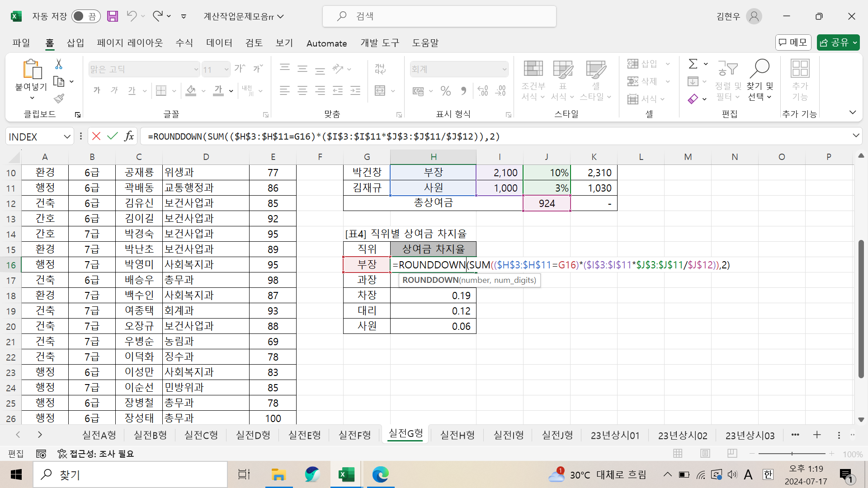Screen dimensions: 868x488
Task: Click the Save icon in title bar
Action: [x=112, y=17]
